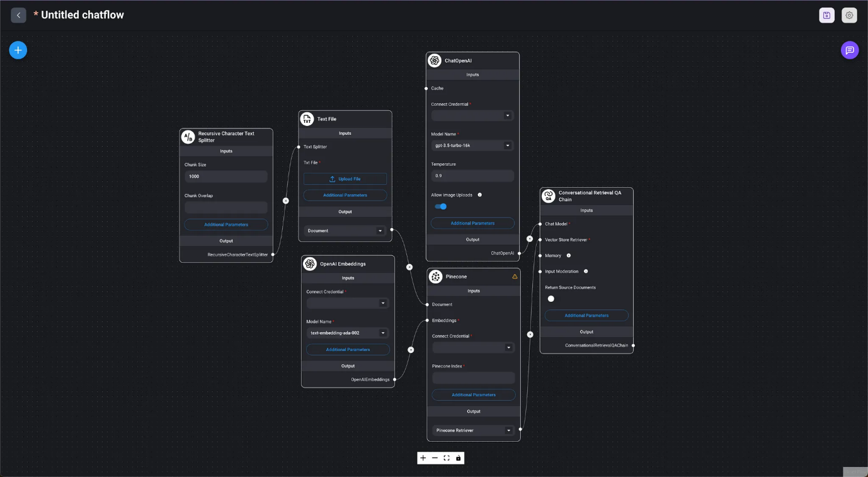Click the back arrow button
This screenshot has width=868, height=477.
click(18, 15)
